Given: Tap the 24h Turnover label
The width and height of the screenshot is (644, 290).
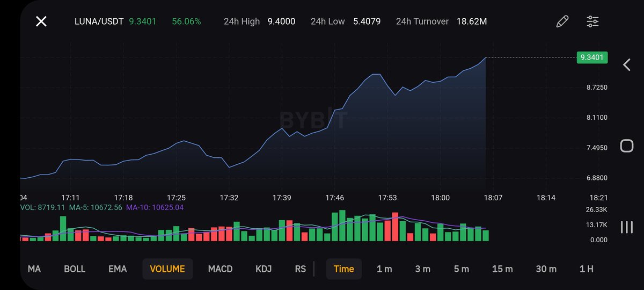Looking at the screenshot, I should tap(422, 21).
